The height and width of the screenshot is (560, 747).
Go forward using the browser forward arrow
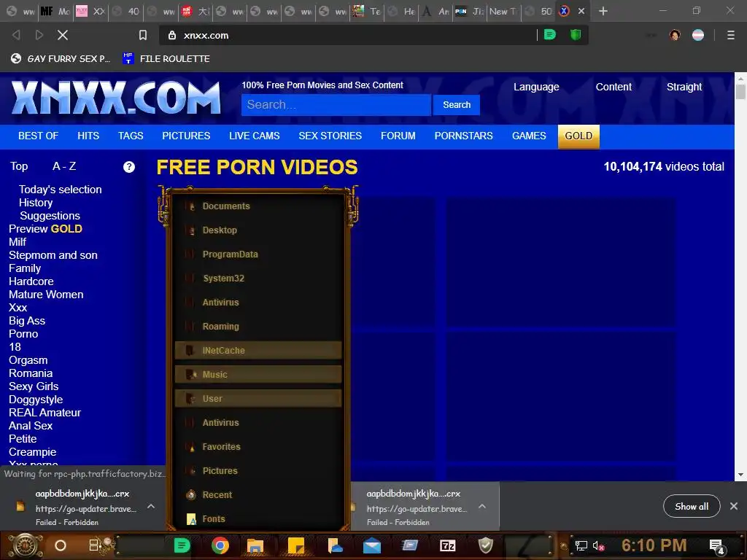tap(39, 35)
